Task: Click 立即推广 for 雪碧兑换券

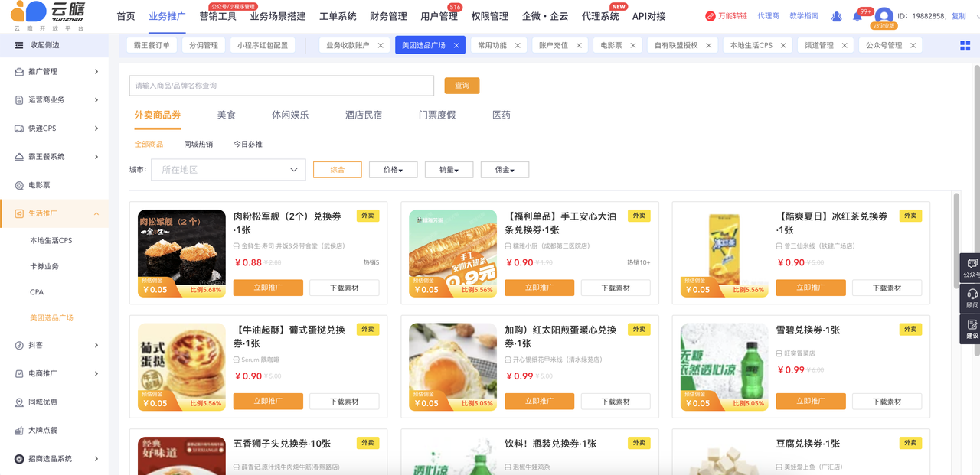Action: (811, 401)
